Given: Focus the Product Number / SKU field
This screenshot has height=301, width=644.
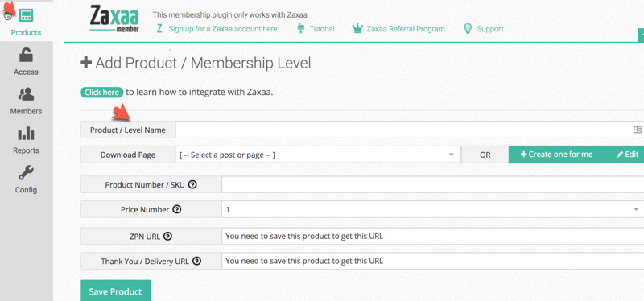Looking at the screenshot, I should pos(433,185).
